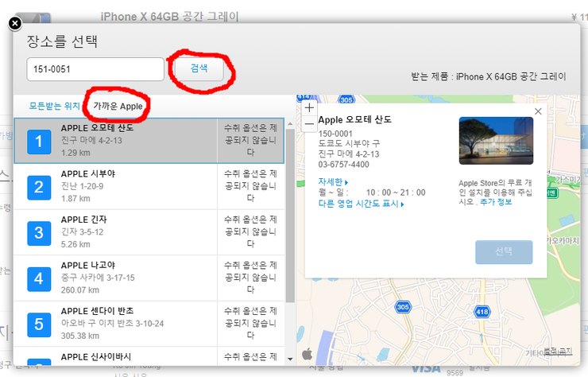
Task: Click the VISA logo on background page
Action: pyautogui.click(x=426, y=368)
